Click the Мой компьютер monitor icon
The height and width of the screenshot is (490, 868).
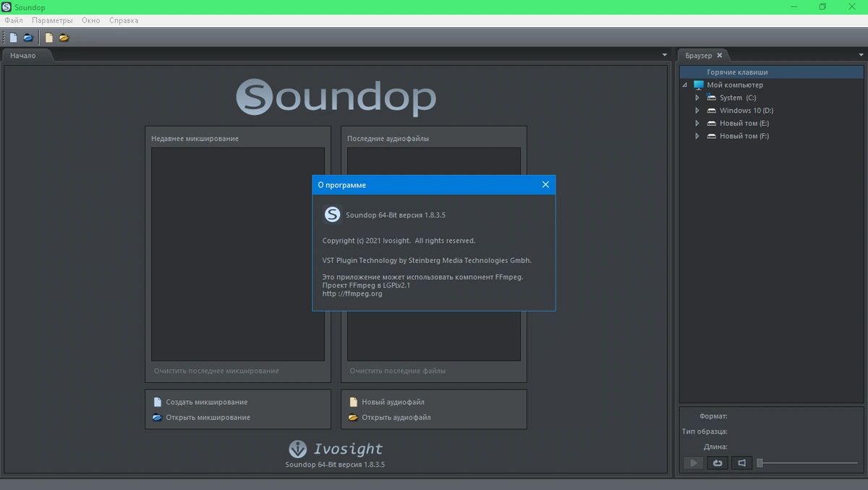pos(699,85)
